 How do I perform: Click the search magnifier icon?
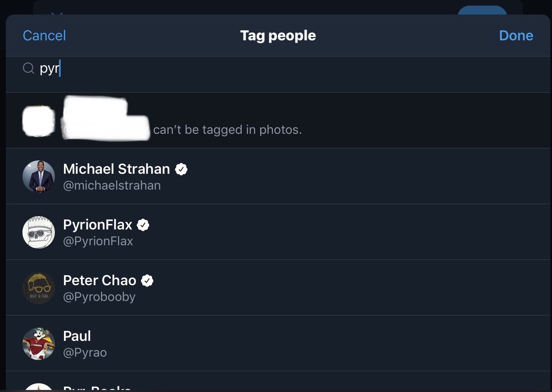point(28,68)
